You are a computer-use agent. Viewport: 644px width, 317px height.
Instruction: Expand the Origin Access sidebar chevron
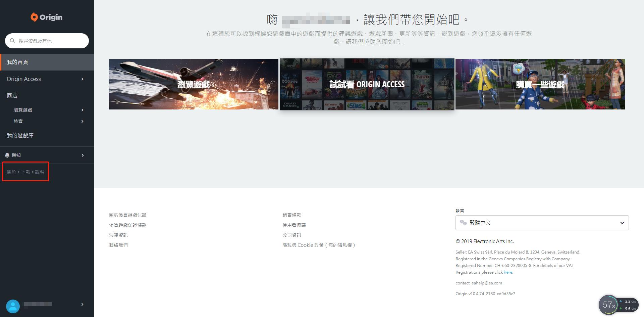coord(83,80)
